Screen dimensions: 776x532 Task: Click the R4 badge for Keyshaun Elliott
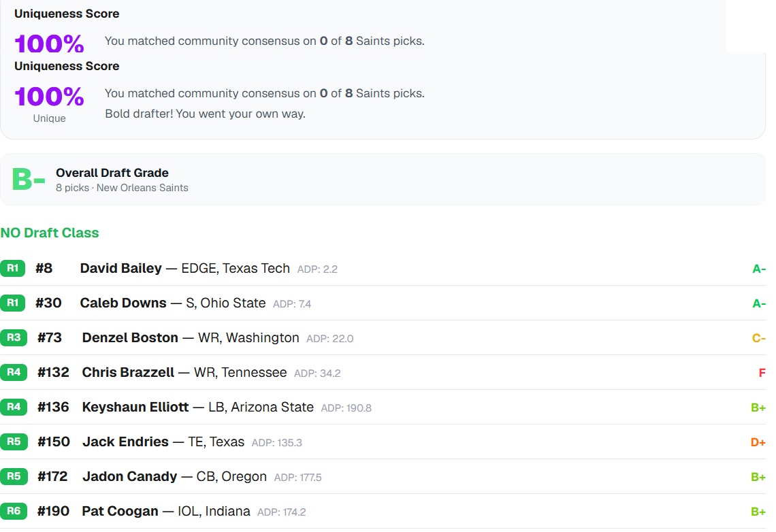coord(14,406)
